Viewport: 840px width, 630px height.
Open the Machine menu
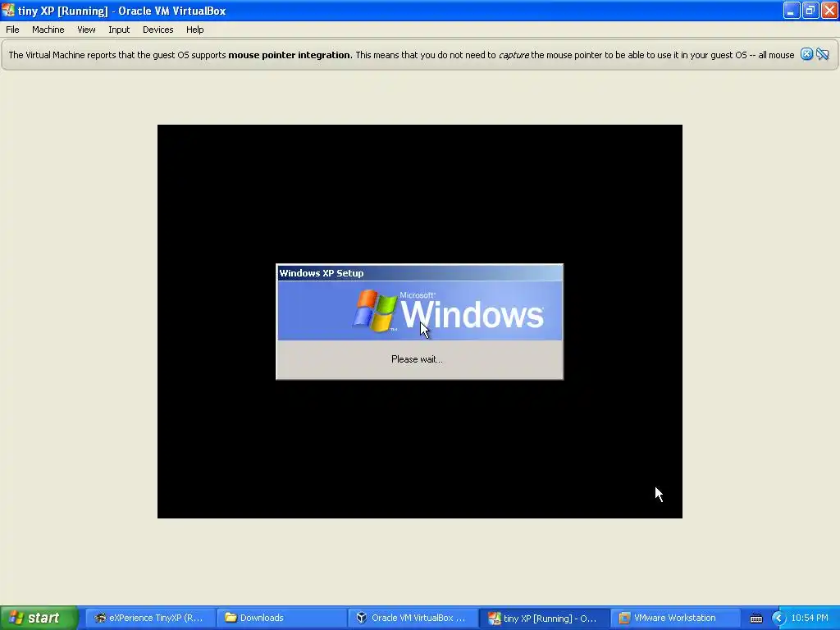[48, 30]
